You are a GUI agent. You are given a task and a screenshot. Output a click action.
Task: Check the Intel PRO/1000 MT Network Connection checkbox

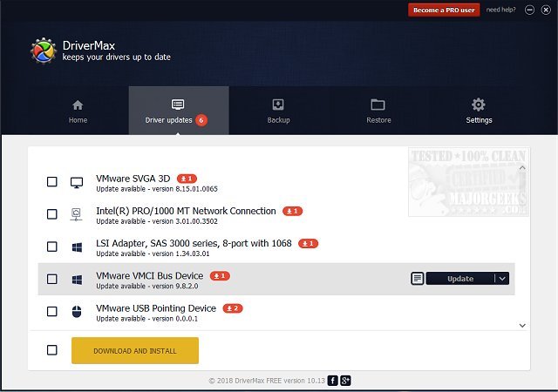tap(52, 214)
